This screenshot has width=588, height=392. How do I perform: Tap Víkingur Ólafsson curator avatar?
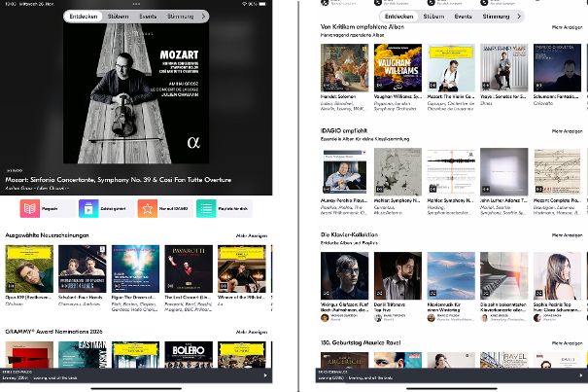point(325,318)
